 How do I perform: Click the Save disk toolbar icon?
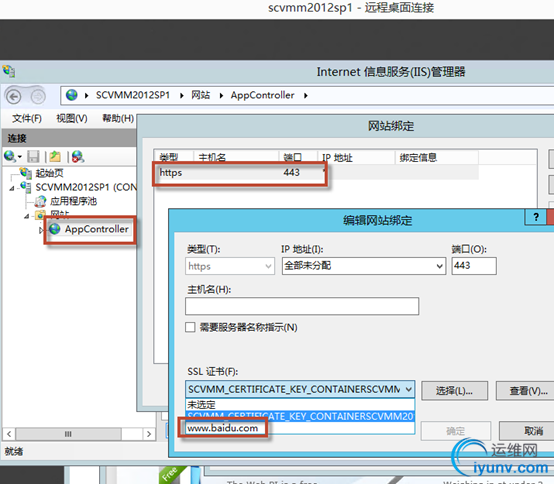coord(34,157)
